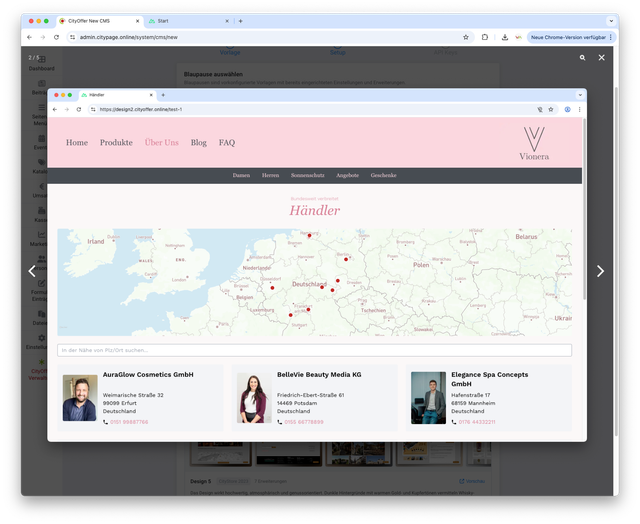
Task: Focus the admin.citypage.online address bar
Action: pyautogui.click(x=250, y=37)
